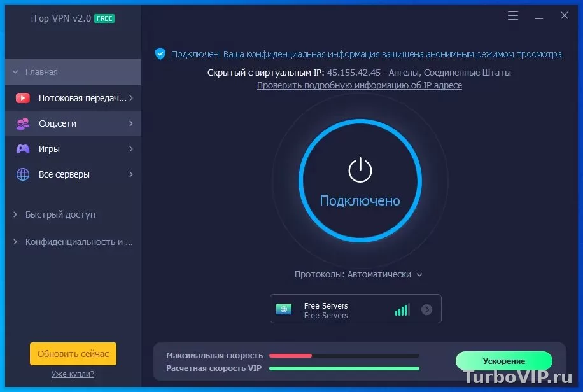The width and height of the screenshot is (583, 392).
Task: Select Все серверы menu item
Action: pos(73,174)
